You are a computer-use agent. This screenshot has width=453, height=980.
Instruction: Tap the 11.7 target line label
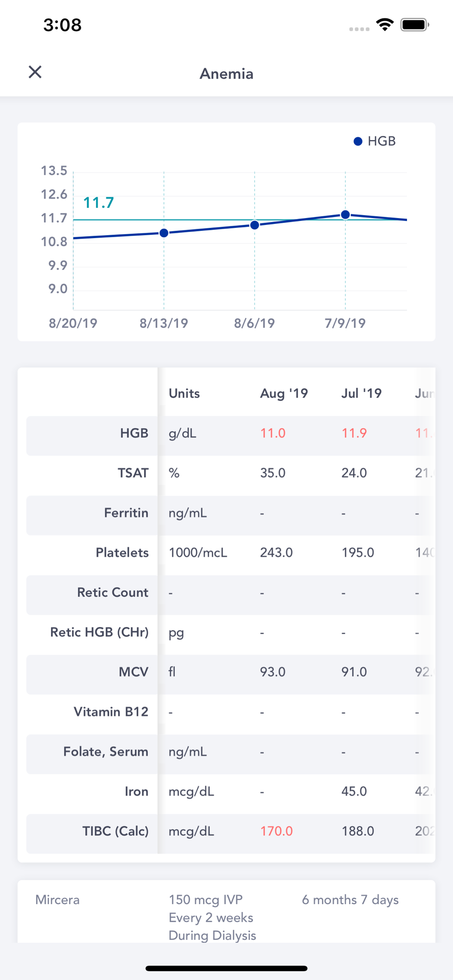pyautogui.click(x=99, y=202)
